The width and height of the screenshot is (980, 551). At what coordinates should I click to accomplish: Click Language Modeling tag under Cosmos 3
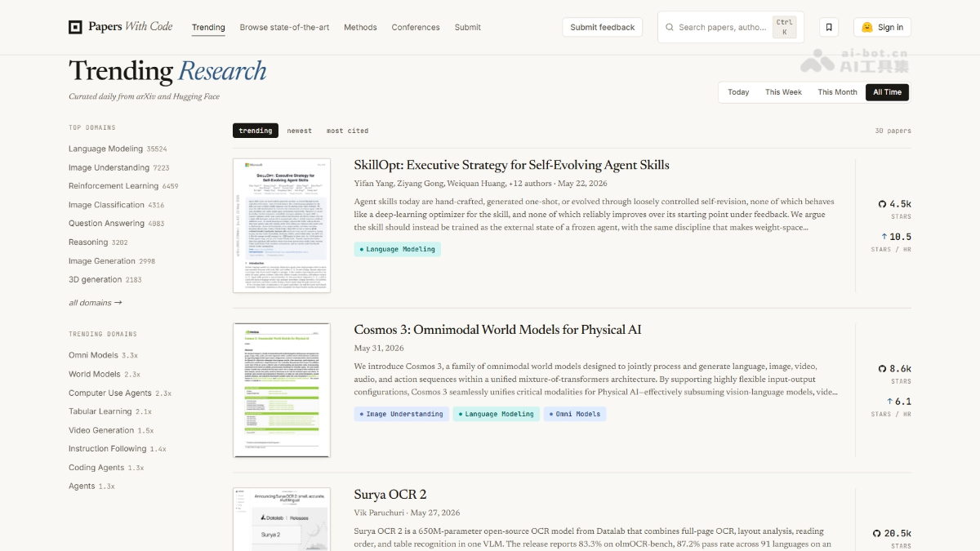click(x=496, y=414)
